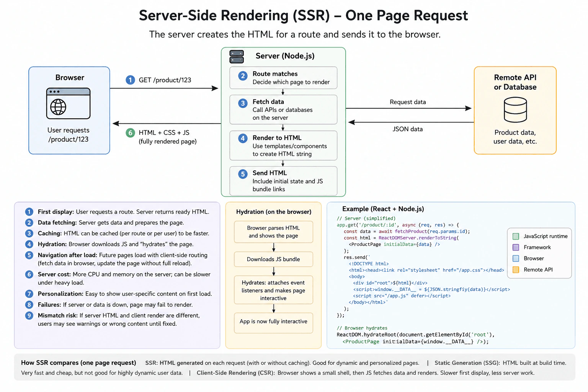
Task: Click the 'Client-Side Rendering (CSR):' comparison label
Action: [236, 373]
